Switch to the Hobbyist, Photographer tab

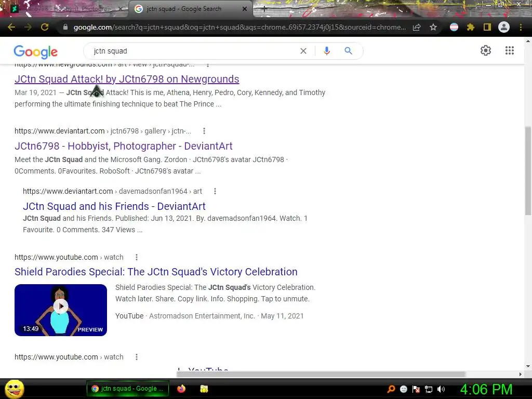pos(68,9)
